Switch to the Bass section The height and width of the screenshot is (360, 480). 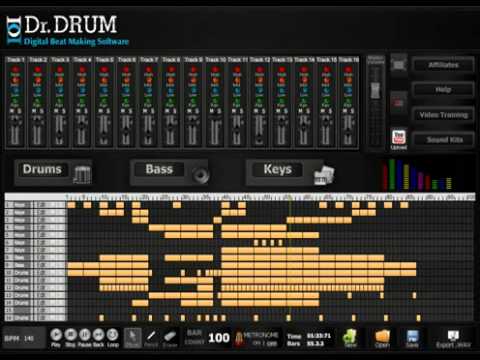tap(159, 169)
